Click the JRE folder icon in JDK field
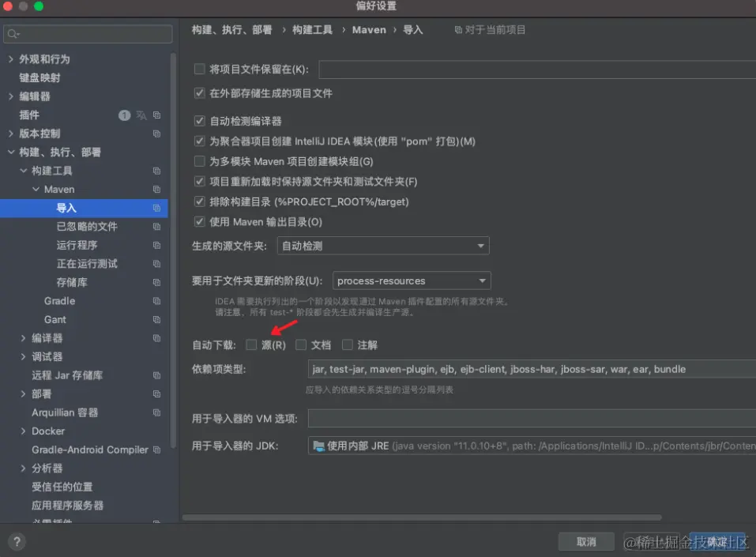Screen dimensions: 756x557 click(x=318, y=446)
